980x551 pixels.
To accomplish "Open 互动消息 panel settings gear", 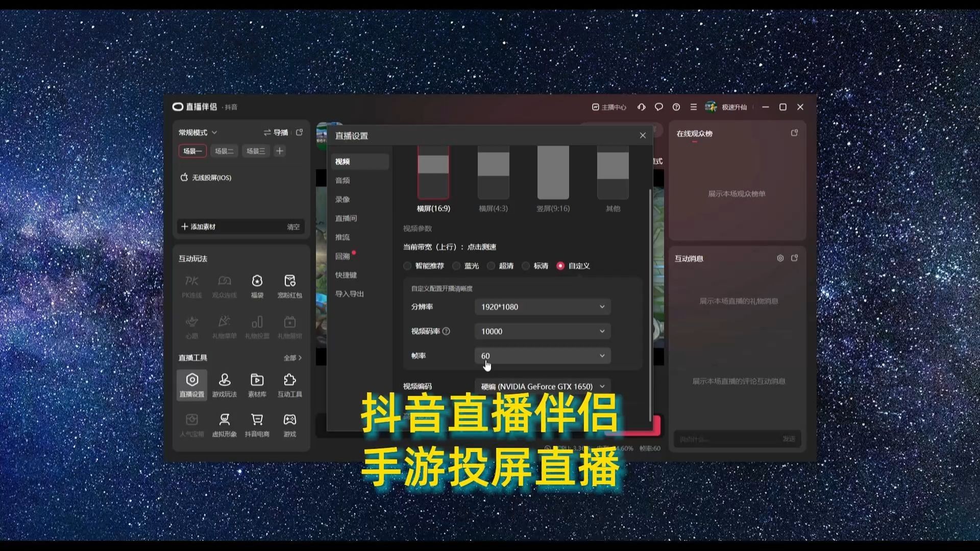I will point(780,258).
